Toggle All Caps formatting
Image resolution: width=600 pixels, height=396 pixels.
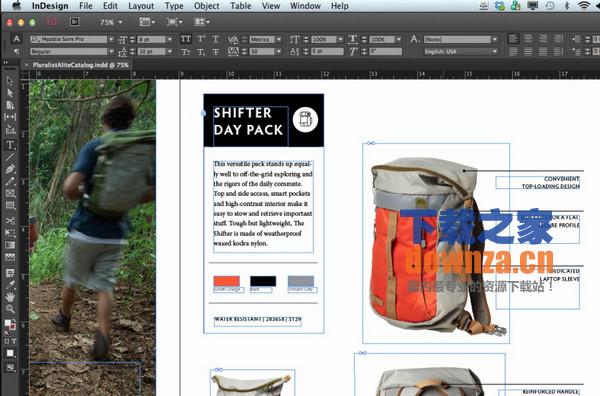[186, 39]
